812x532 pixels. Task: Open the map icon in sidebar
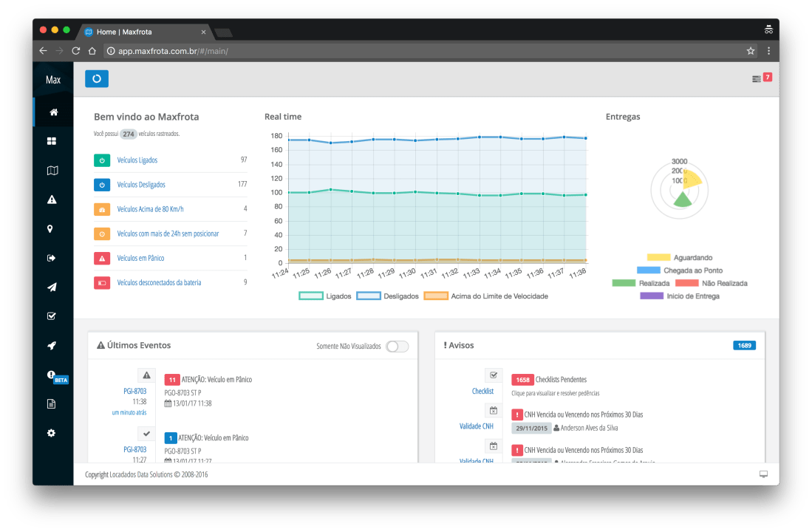tap(52, 171)
